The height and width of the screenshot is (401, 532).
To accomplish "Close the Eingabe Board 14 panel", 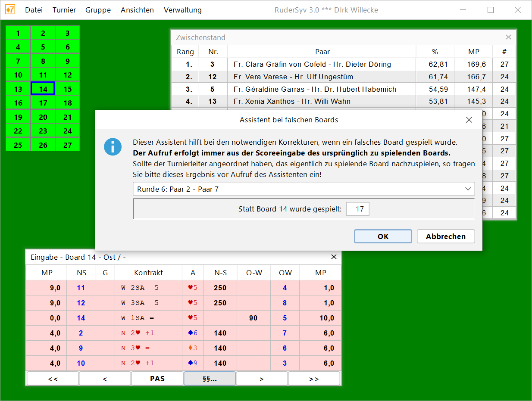I will 333,257.
